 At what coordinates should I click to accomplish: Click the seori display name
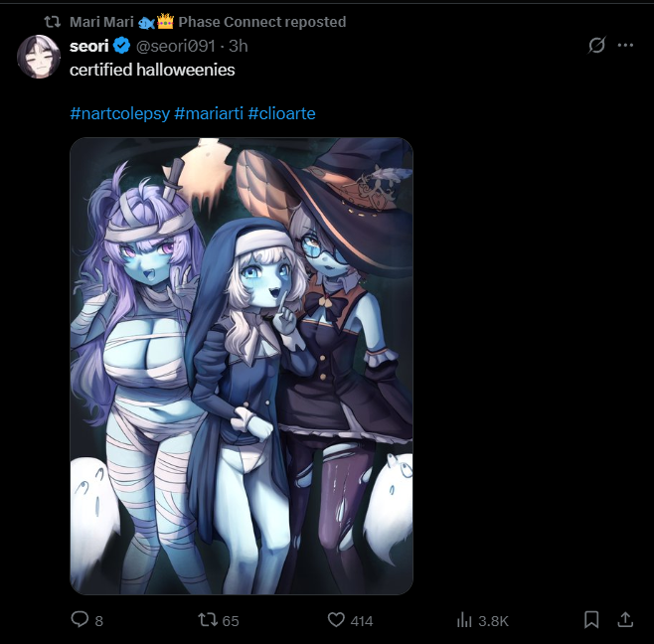coord(88,46)
